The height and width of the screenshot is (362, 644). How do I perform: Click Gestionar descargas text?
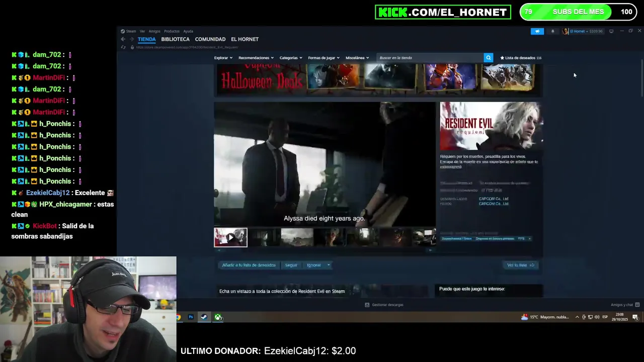click(387, 305)
